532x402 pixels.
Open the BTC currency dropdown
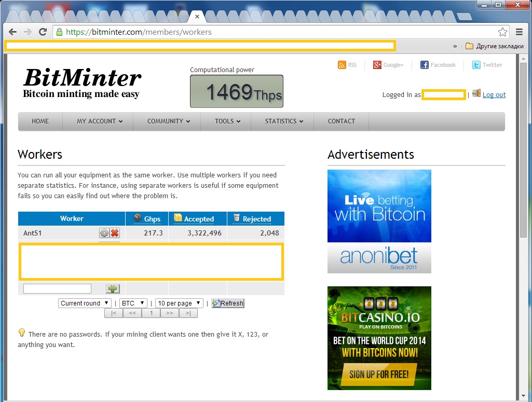pos(133,303)
